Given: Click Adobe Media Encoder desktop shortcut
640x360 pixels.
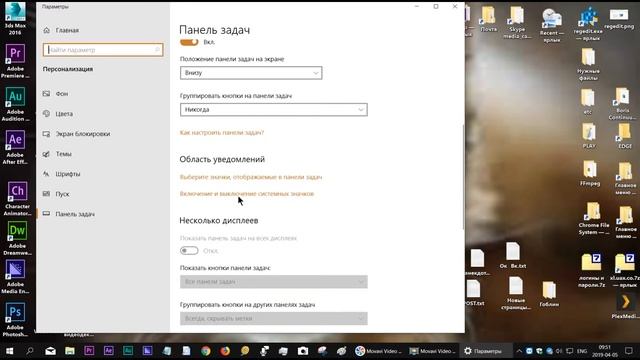Looking at the screenshot, I should (x=15, y=278).
